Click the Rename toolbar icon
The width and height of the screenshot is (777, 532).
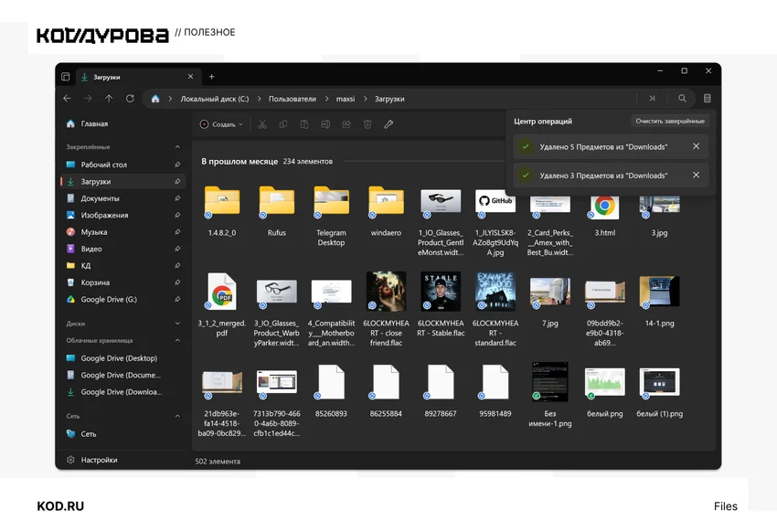pos(325,124)
